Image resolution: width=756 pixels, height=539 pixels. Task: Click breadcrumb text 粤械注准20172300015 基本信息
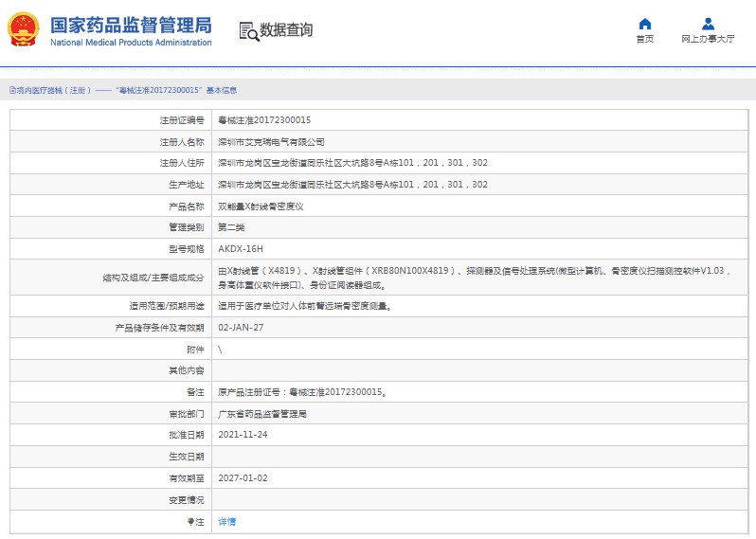point(176,90)
